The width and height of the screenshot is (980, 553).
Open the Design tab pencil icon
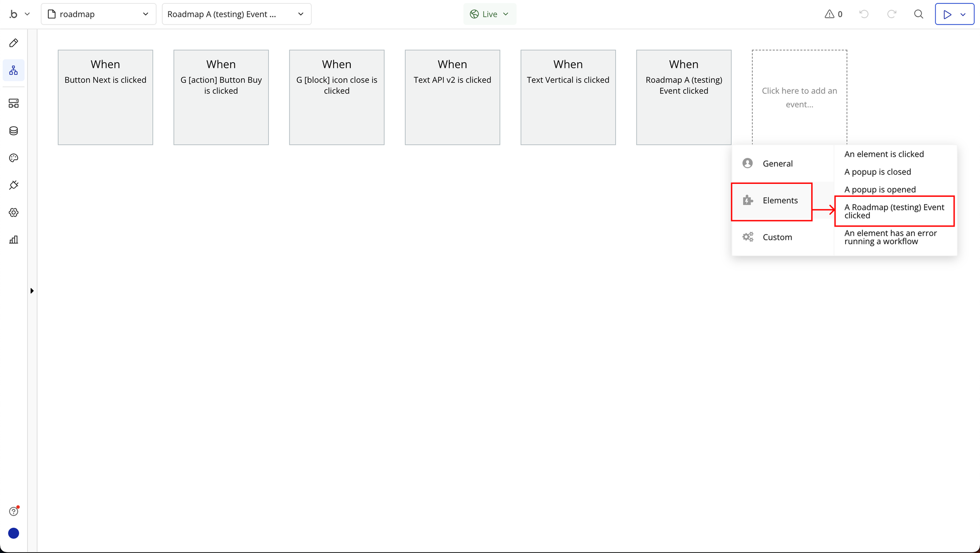click(x=14, y=43)
